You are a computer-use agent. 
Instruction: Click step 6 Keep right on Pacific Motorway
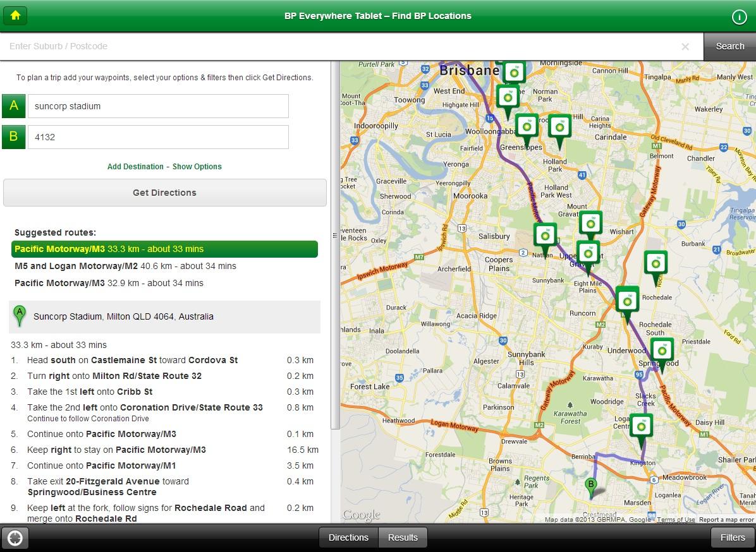(164, 450)
